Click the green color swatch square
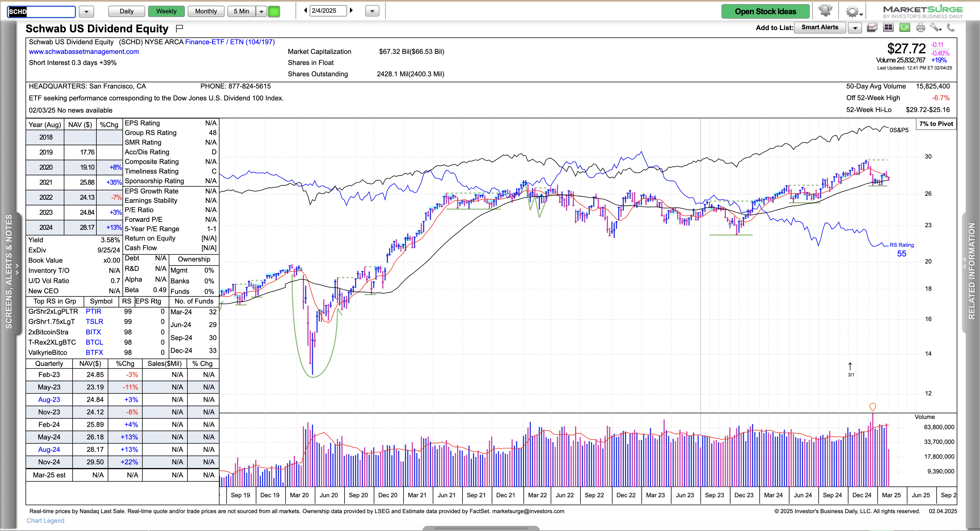The width and height of the screenshot is (980, 531). [274, 11]
